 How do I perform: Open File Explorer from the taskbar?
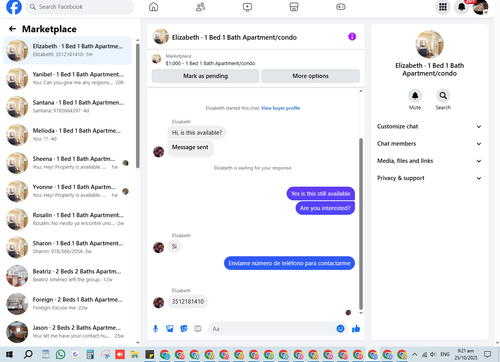coord(135,354)
